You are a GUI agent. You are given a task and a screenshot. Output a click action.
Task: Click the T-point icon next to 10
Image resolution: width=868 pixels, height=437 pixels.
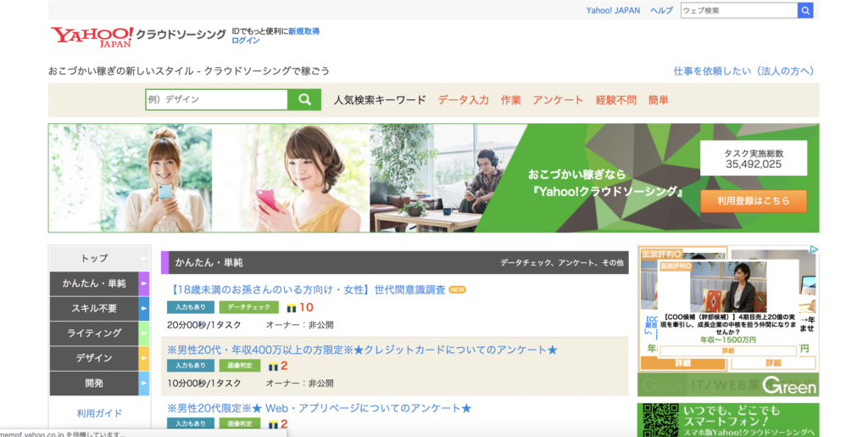tap(292, 308)
